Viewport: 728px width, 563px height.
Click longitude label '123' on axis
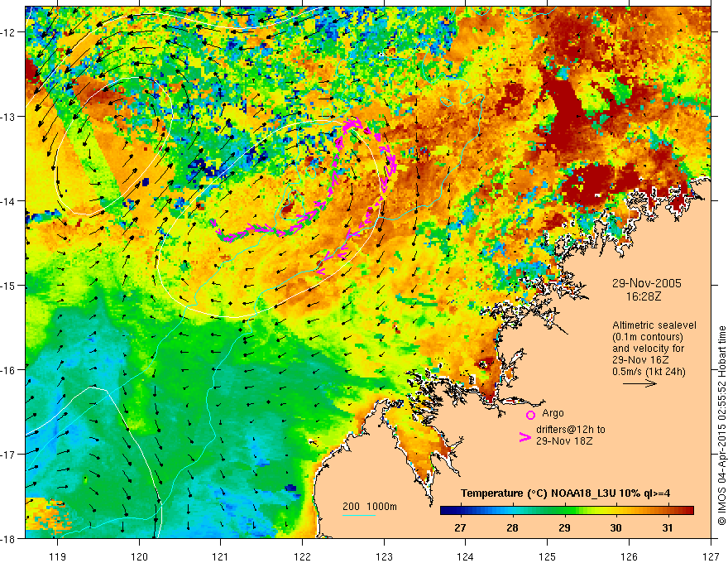(384, 556)
